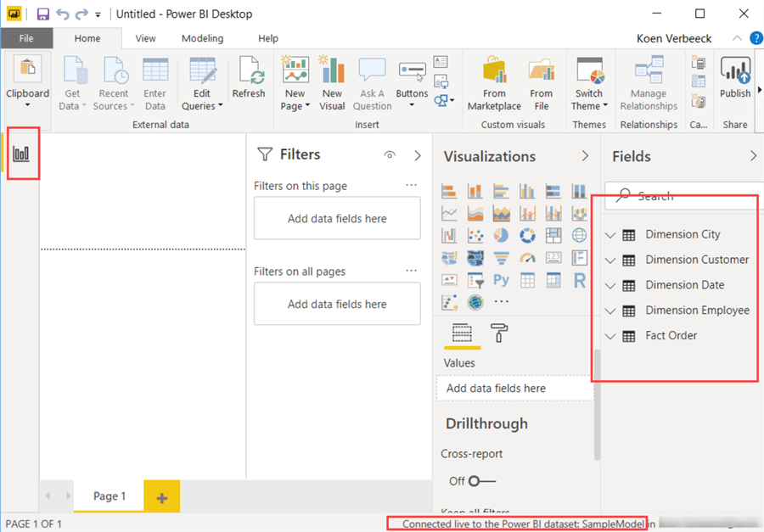Select the globe map visual
764x532 pixels.
point(579,235)
